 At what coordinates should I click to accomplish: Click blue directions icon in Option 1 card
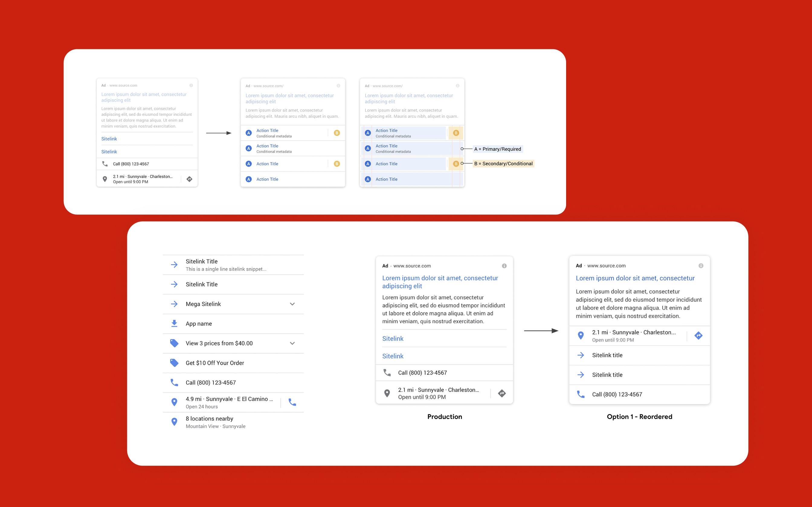tap(698, 335)
